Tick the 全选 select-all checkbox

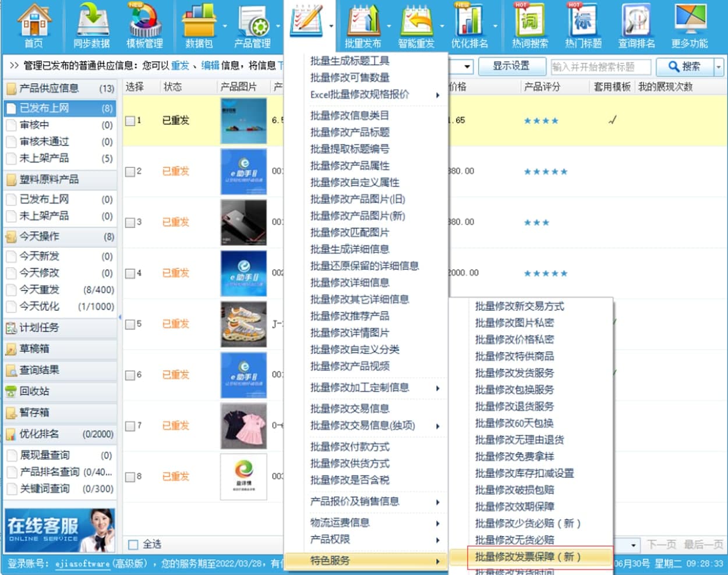coord(133,545)
